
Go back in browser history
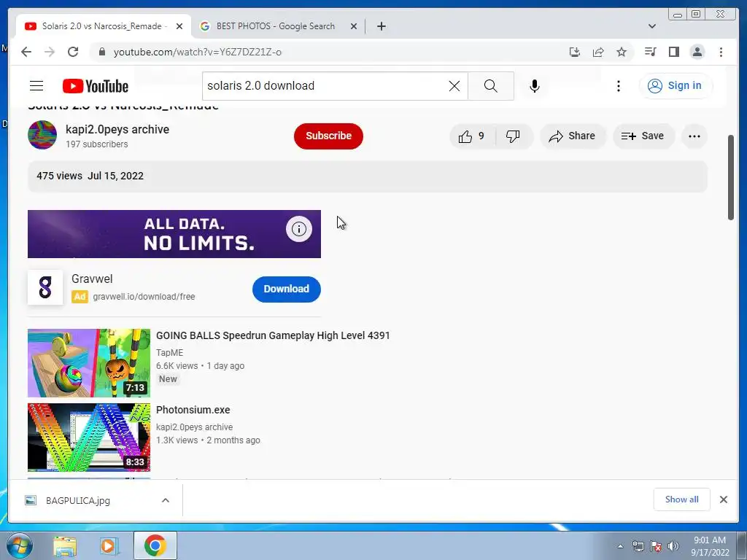[x=26, y=52]
